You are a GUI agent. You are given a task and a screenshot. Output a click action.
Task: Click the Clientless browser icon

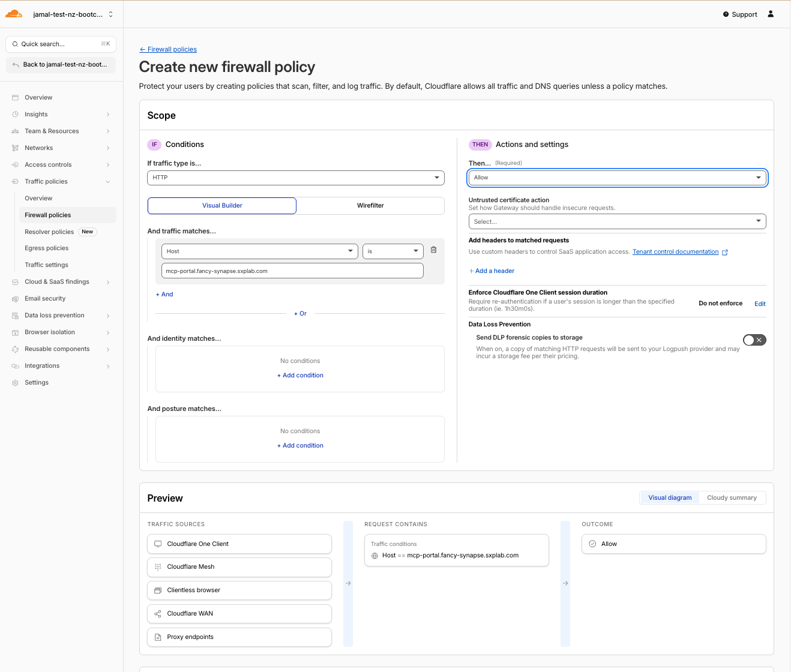tap(158, 590)
